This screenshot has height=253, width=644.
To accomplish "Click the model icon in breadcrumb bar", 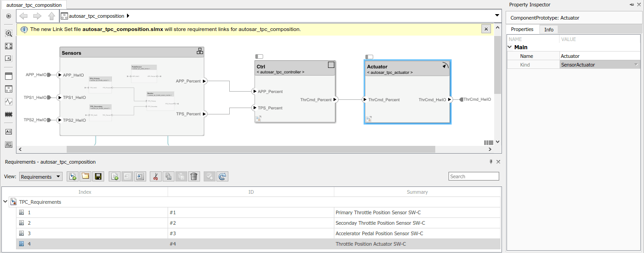I will pyautogui.click(x=64, y=16).
